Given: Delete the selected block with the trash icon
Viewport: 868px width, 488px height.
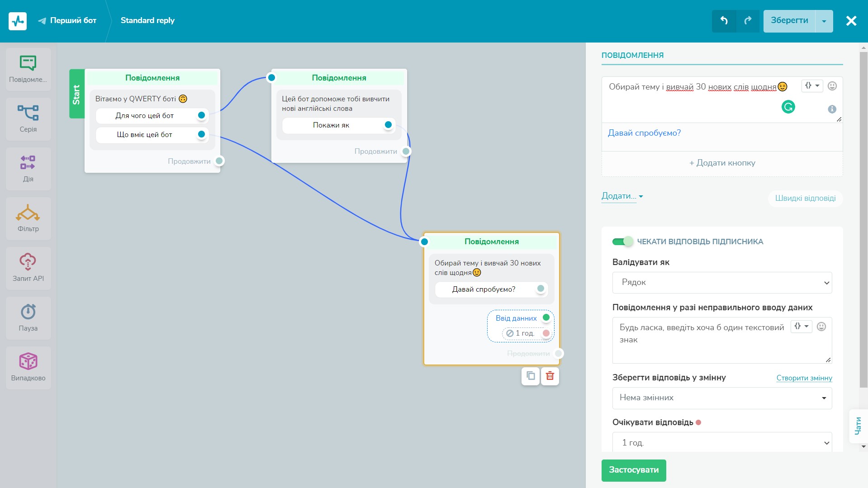Looking at the screenshot, I should (550, 376).
